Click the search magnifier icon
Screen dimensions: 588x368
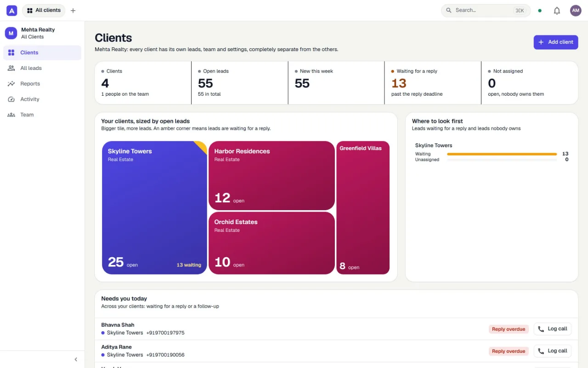449,11
